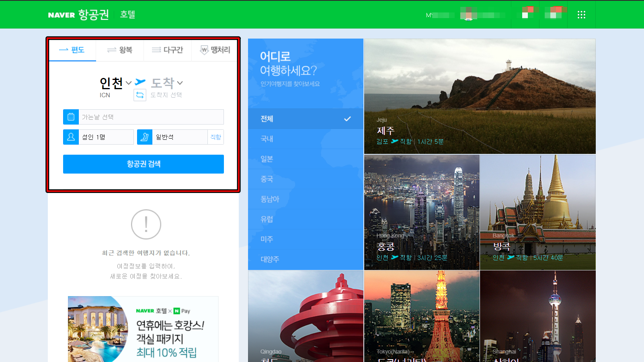Viewport: 644px width, 362px height.
Task: Open the 호텔 link in the header
Action: click(x=127, y=14)
